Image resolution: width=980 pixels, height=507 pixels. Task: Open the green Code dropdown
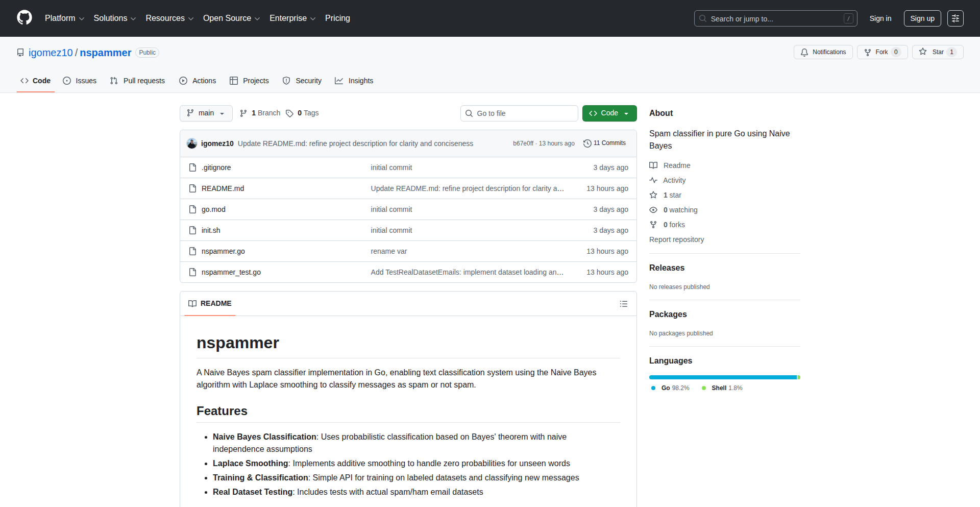pos(609,113)
